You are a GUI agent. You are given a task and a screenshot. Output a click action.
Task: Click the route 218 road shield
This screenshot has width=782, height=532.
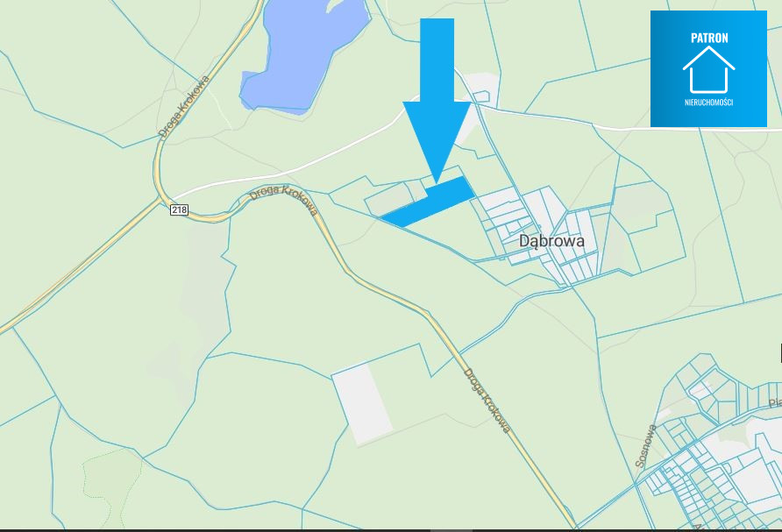pos(179,210)
